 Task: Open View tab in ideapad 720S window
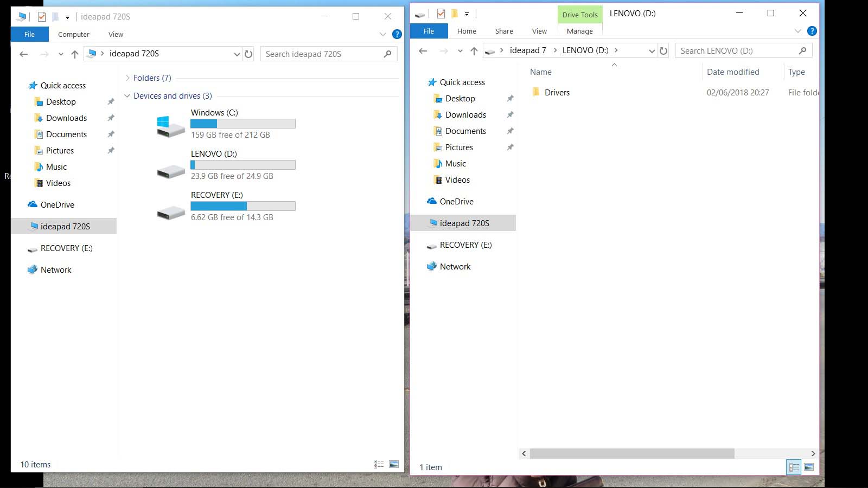coord(116,34)
